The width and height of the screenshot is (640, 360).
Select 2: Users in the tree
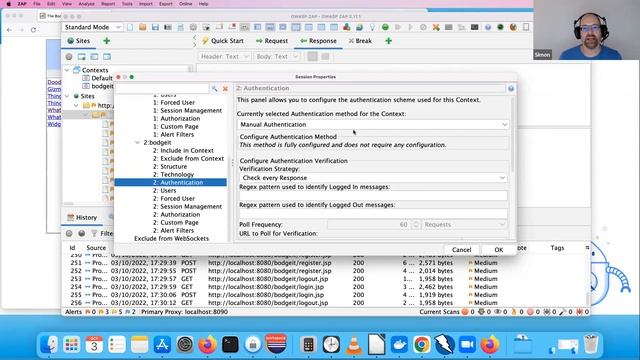pos(164,191)
